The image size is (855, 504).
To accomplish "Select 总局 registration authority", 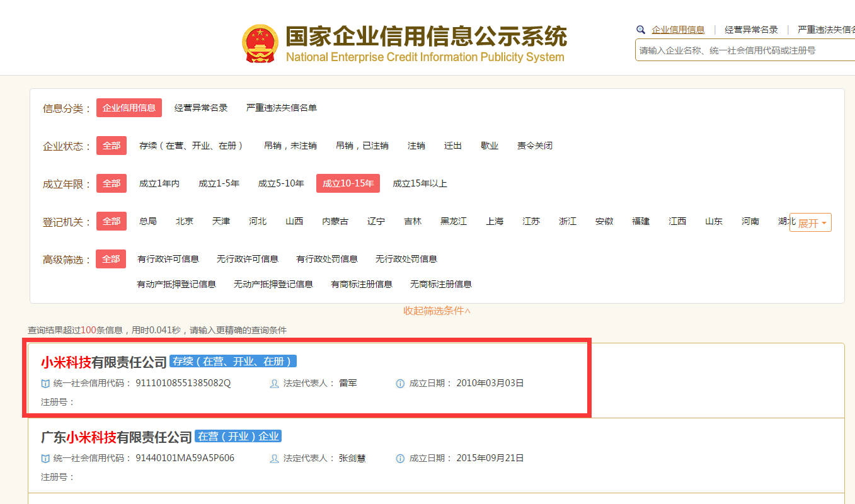I will point(148,221).
